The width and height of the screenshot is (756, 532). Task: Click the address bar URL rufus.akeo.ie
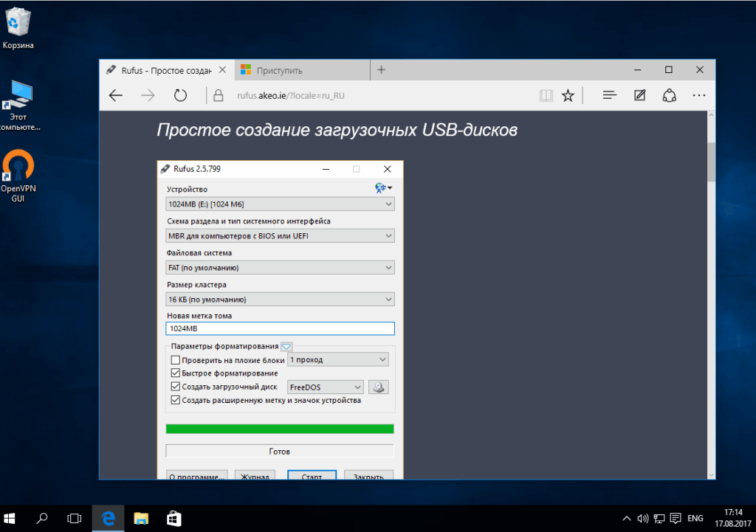coord(291,95)
